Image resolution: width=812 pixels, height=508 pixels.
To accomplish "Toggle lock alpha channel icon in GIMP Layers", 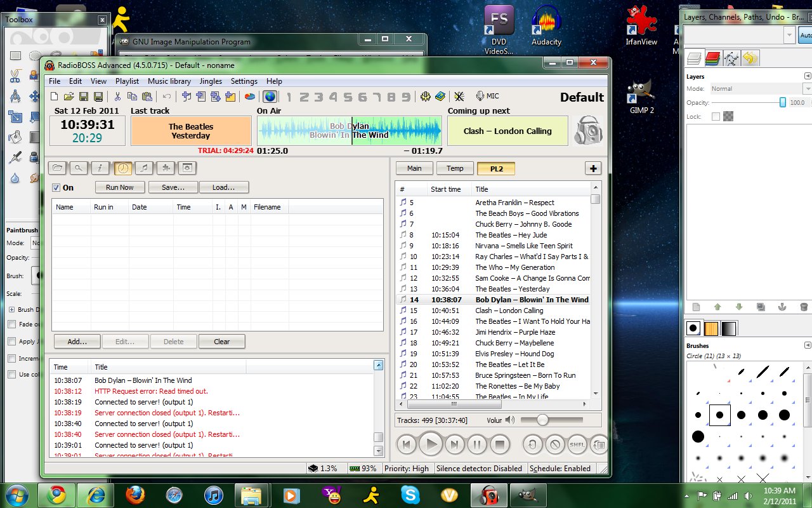I will point(728,116).
